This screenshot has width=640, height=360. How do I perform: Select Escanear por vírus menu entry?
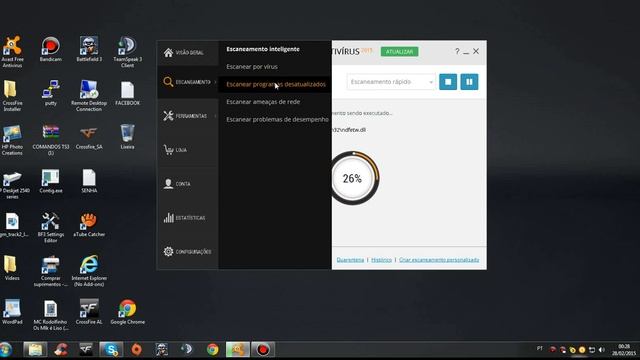point(252,67)
